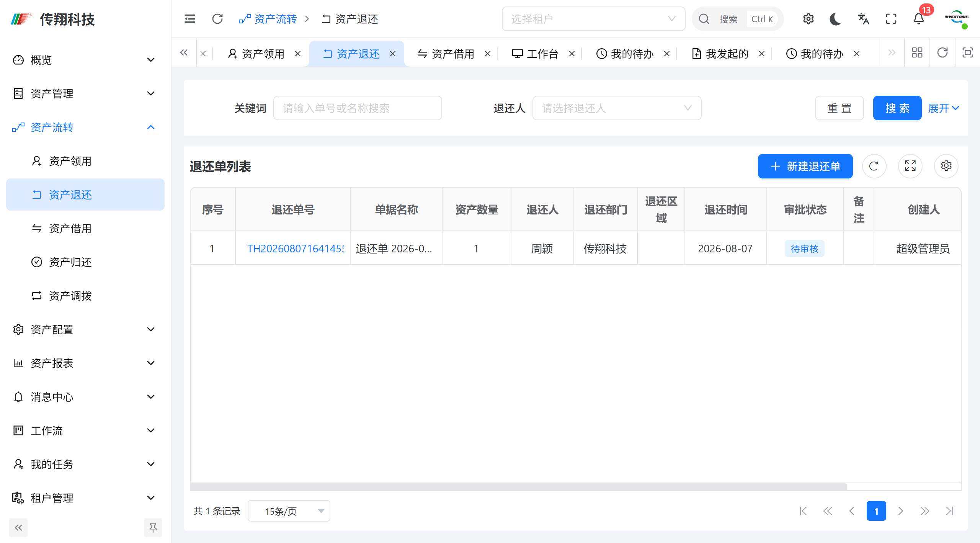Image resolution: width=980 pixels, height=543 pixels.
Task: Open 资产调拨 in the sidebar
Action: click(85, 296)
